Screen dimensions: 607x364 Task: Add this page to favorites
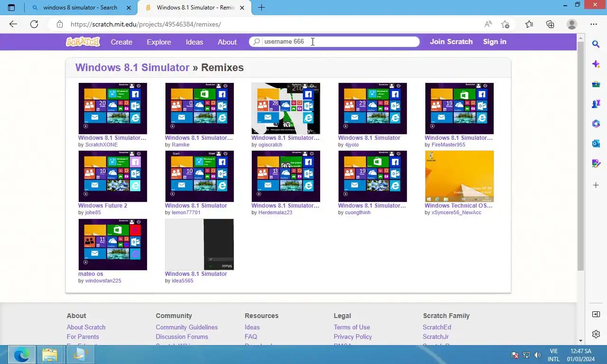505,24
